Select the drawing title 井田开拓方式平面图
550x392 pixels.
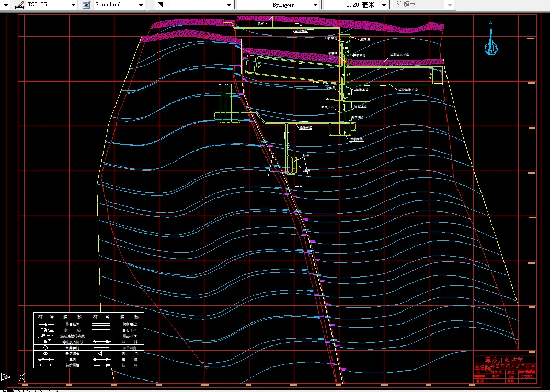tap(513, 366)
